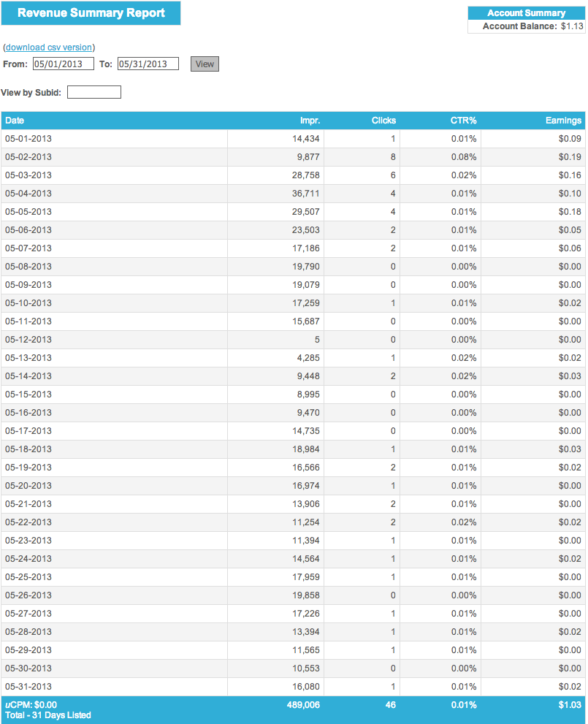
Task: Click the 05-16-2013 date cell
Action: (x=28, y=412)
